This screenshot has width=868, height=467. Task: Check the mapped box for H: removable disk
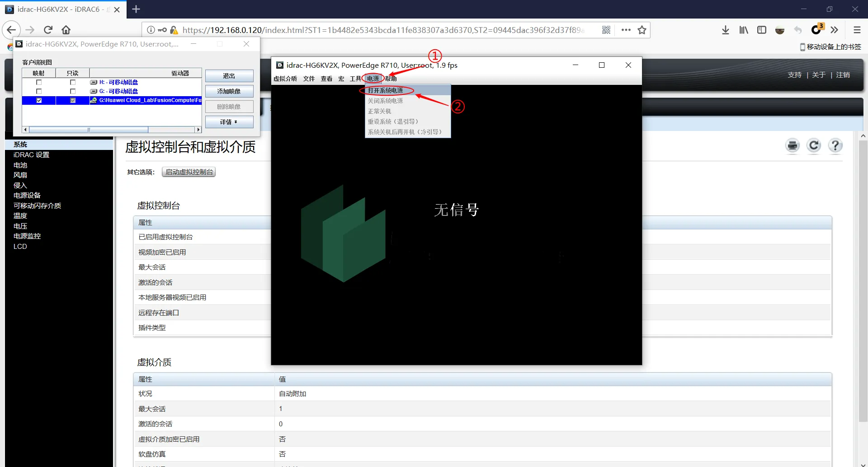tap(39, 82)
